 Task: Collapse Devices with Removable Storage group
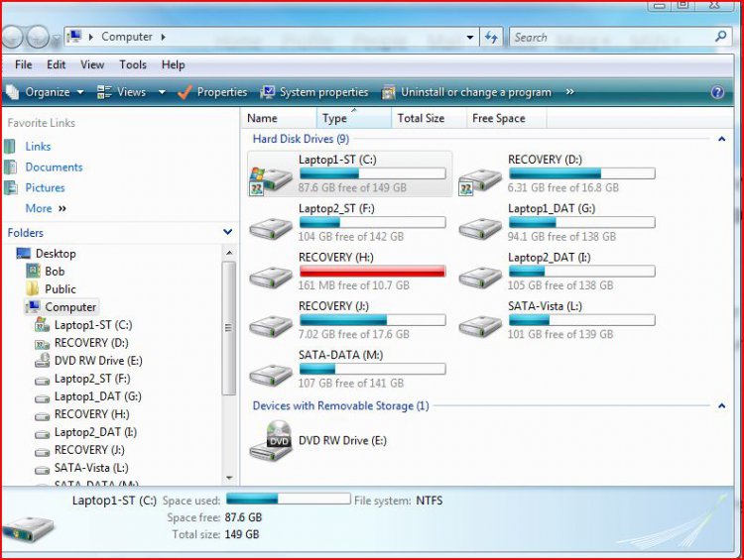pyautogui.click(x=721, y=406)
